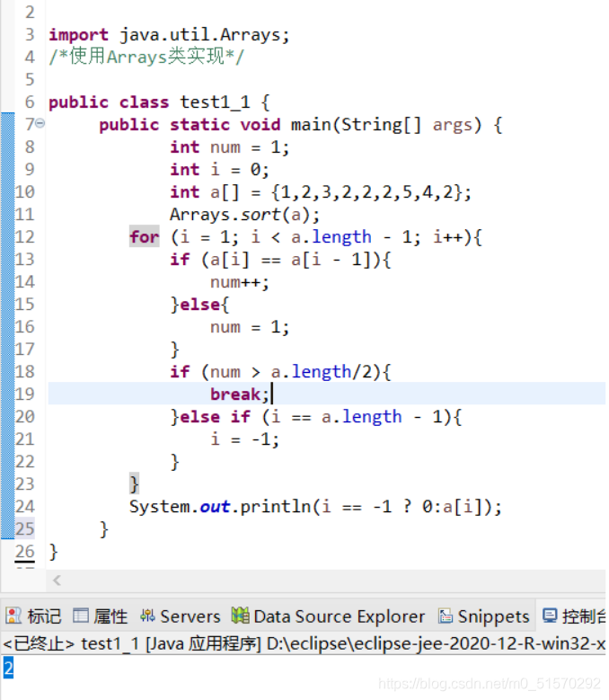Viewport: 609px width, 700px height.
Task: Click the System.out.println statement
Action: click(x=315, y=507)
